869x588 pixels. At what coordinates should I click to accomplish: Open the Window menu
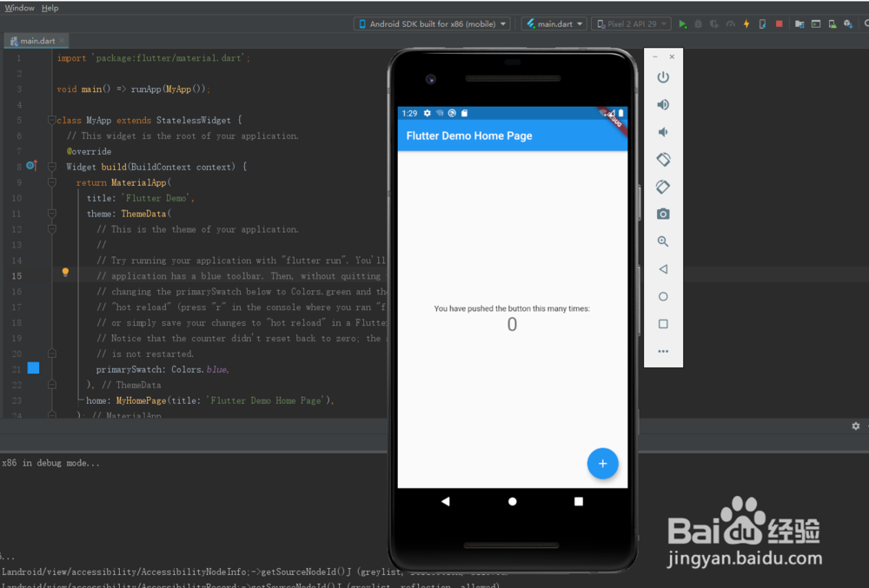19,8
